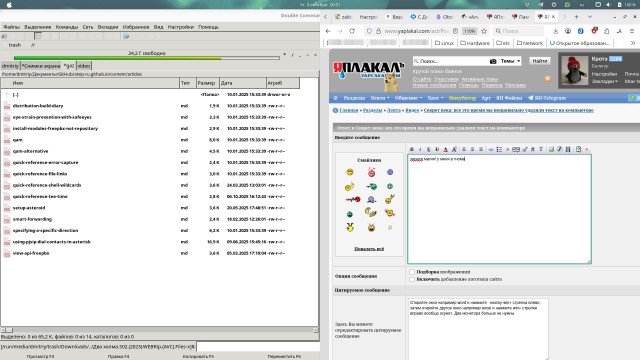Show all browser tabs list chevron
The width and height of the screenshot is (640, 360).
click(x=590, y=17)
